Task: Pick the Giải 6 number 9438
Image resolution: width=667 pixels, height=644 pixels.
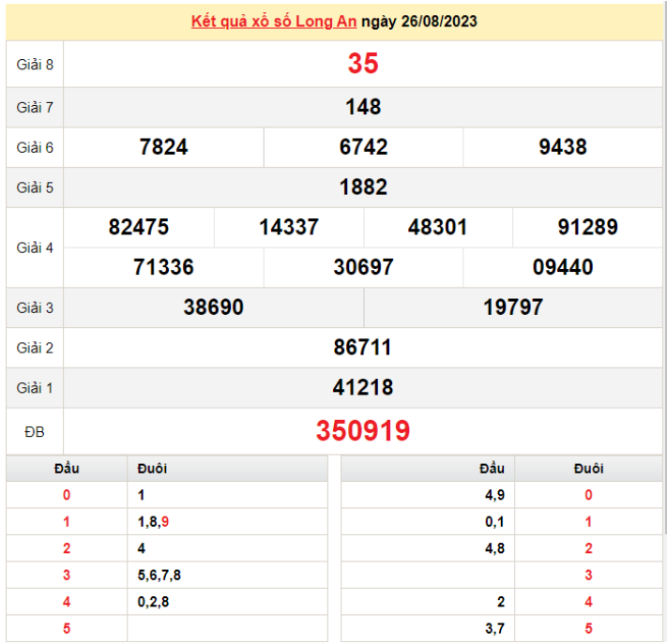Action: [x=563, y=147]
